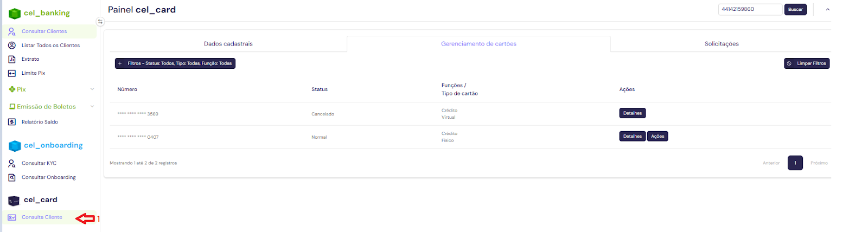Click the Relatório Saldo dollar icon
Image resolution: width=868 pixels, height=232 pixels.
(12, 122)
